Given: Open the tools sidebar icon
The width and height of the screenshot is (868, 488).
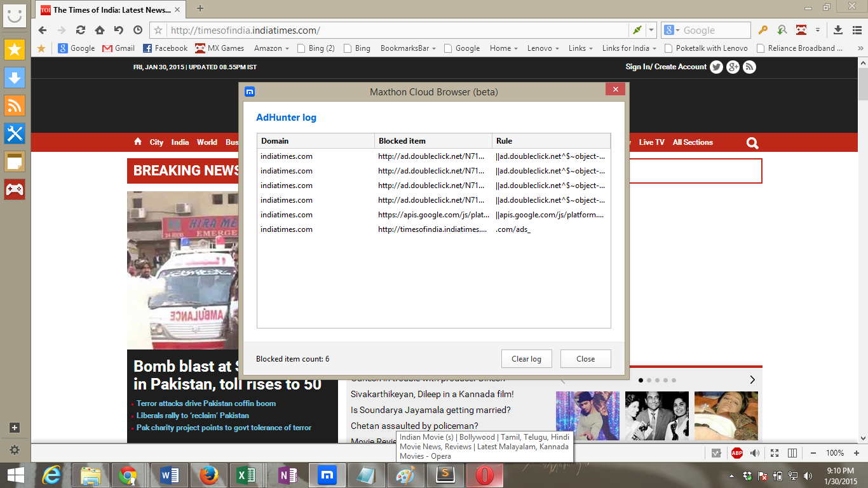Looking at the screenshot, I should 15,133.
